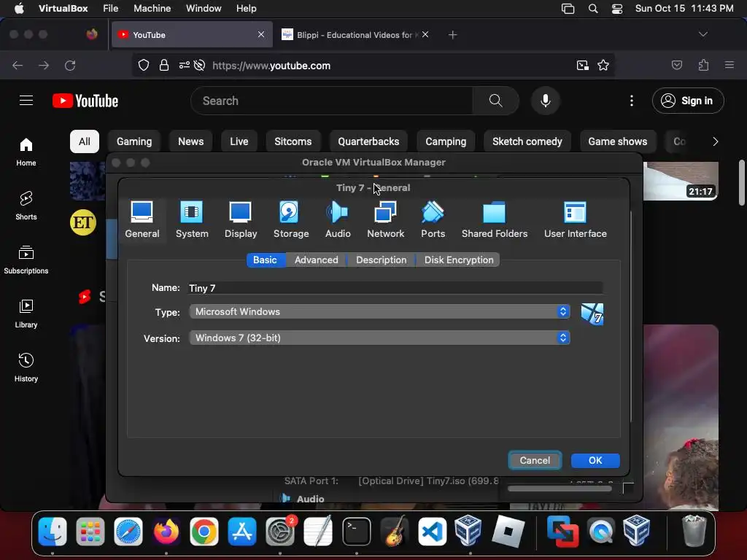
Task: Open the Shared Folders settings section
Action: (x=495, y=219)
